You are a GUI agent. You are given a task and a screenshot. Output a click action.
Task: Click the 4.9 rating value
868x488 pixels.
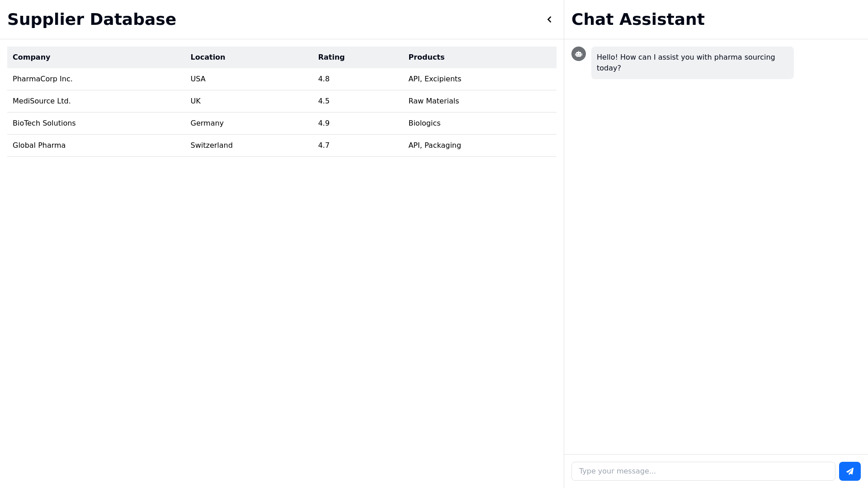[324, 123]
